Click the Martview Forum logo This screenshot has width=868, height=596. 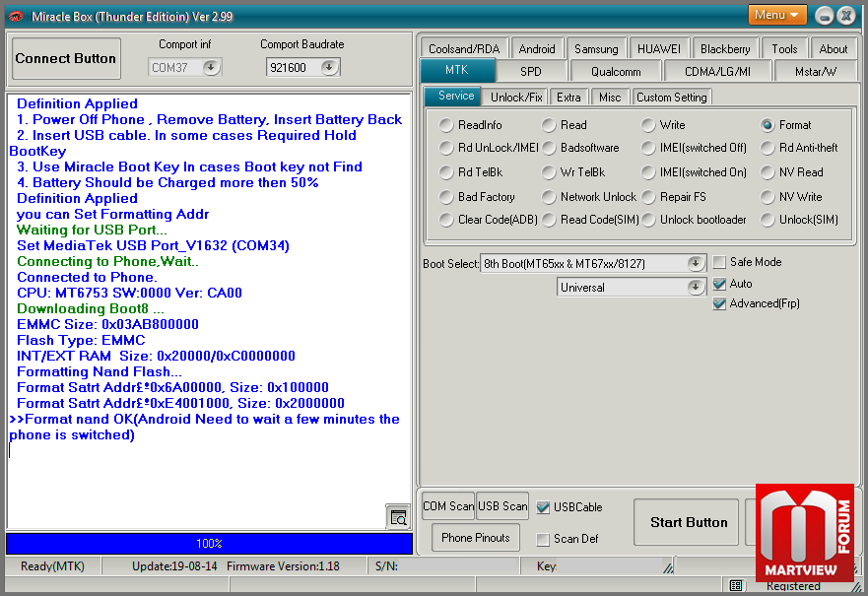[x=805, y=533]
